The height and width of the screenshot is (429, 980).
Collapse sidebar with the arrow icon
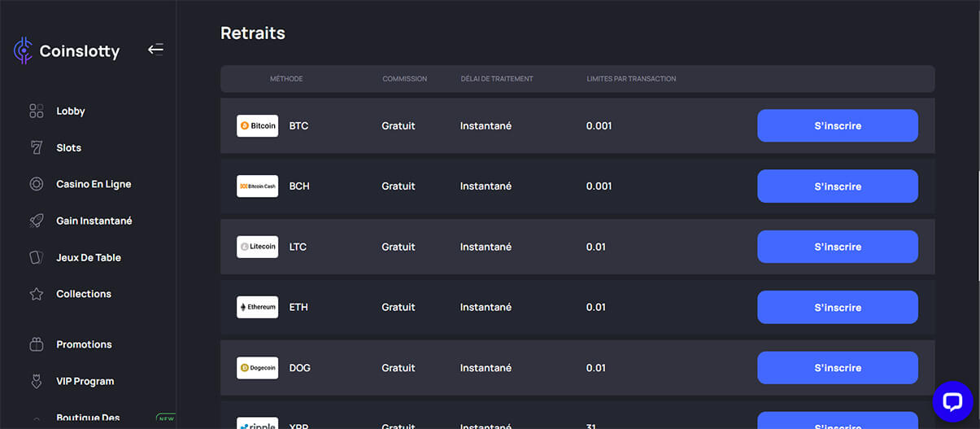155,50
